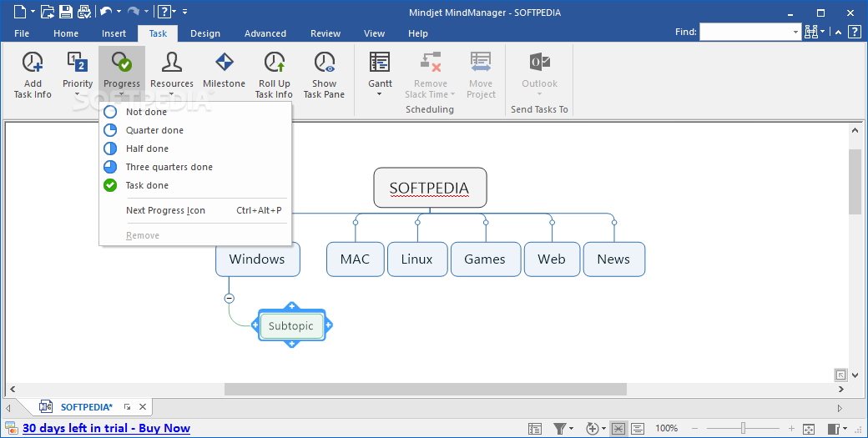Image resolution: width=868 pixels, height=438 pixels.
Task: Switch to the Advanced tab
Action: pyautogui.click(x=265, y=33)
